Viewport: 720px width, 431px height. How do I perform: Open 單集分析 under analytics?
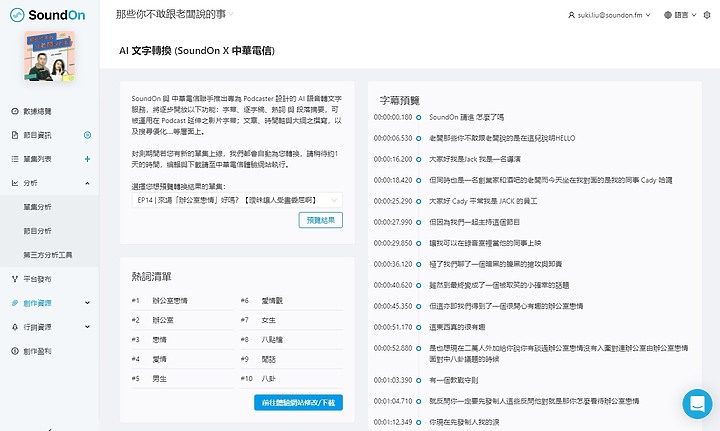[38, 207]
